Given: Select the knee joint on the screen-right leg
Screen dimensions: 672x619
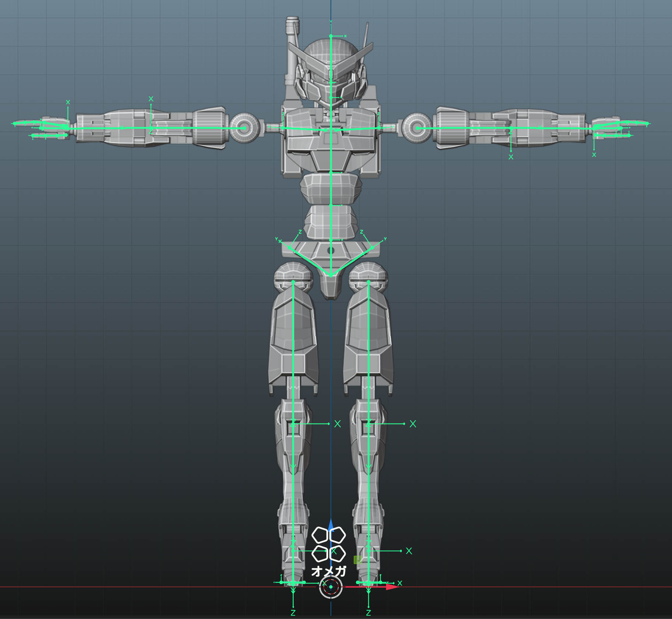Looking at the screenshot, I should click(369, 424).
